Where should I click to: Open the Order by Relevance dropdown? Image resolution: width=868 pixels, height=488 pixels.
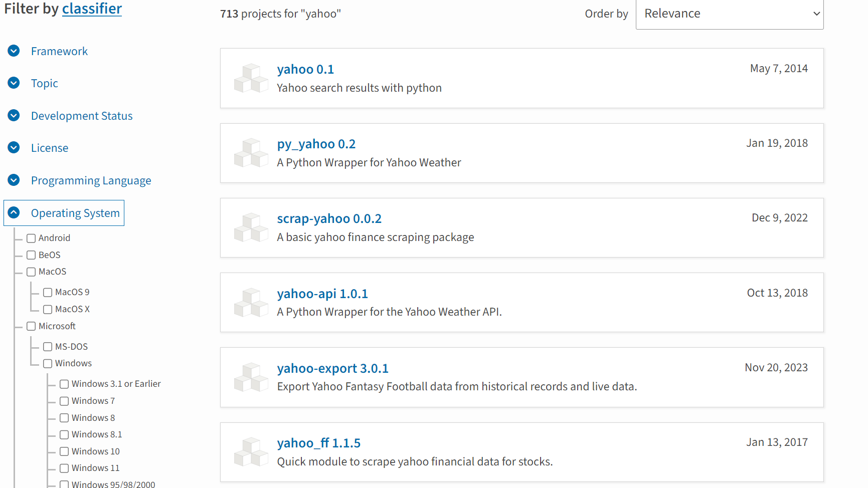click(730, 14)
